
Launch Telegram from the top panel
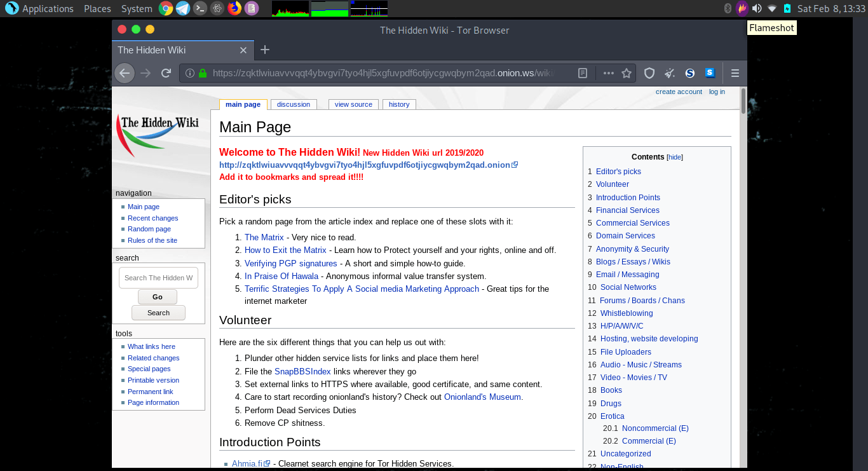(x=183, y=8)
